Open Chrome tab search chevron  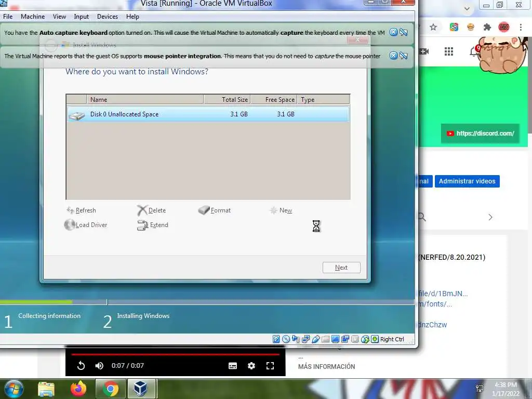pos(467,8)
